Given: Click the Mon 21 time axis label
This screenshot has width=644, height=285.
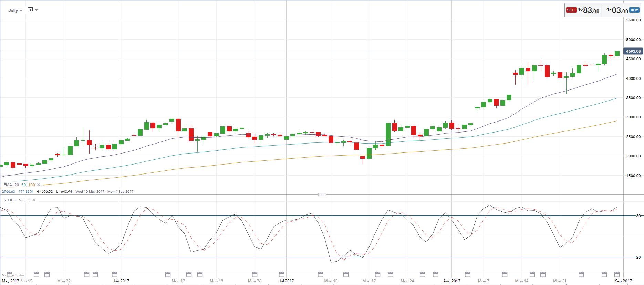Looking at the screenshot, I should pyautogui.click(x=560, y=281).
